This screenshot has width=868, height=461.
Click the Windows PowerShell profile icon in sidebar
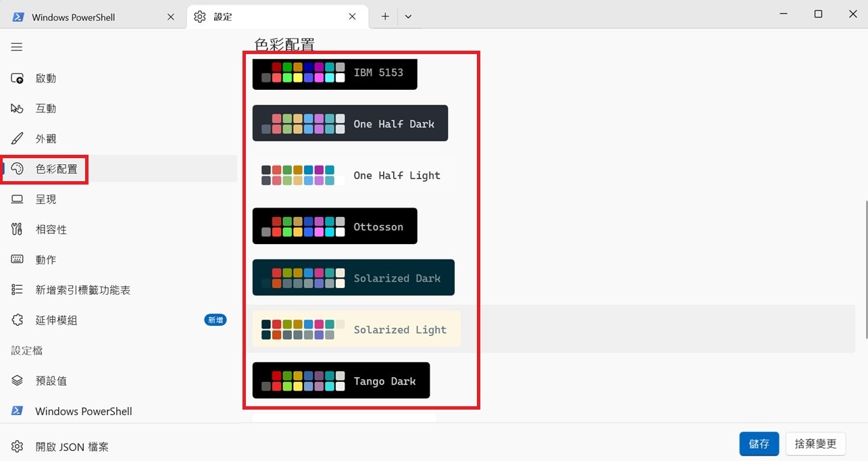(18, 411)
